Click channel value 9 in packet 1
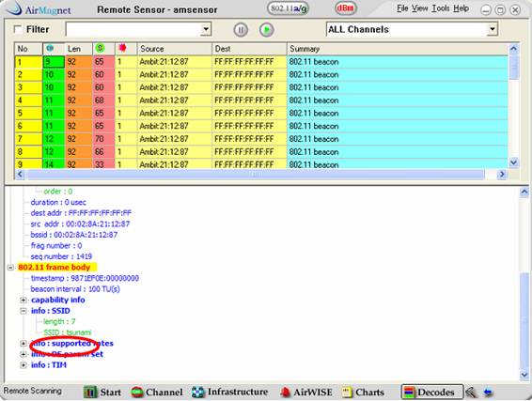532x401 pixels. point(54,62)
